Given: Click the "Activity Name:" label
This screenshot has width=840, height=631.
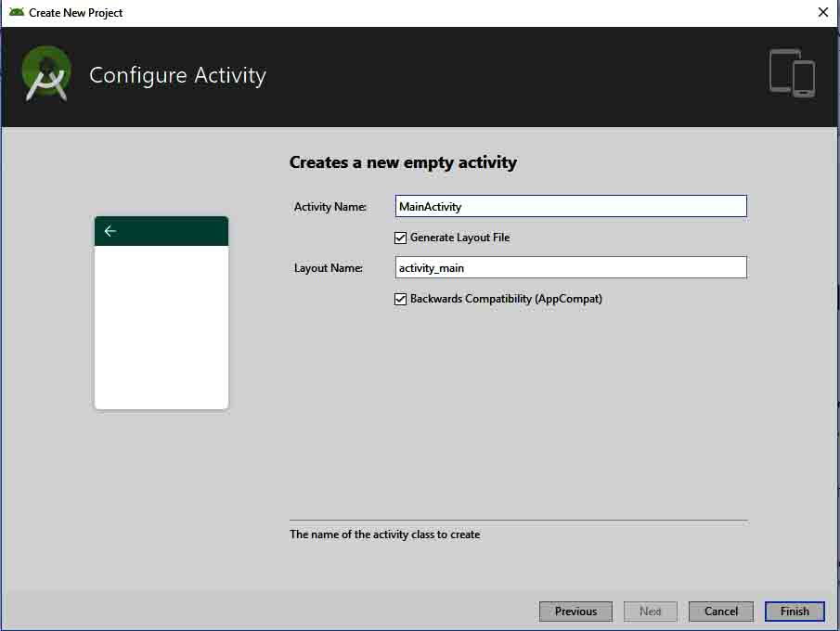Looking at the screenshot, I should (330, 207).
